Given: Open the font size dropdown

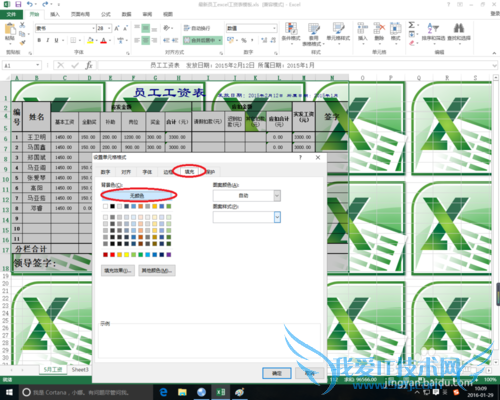Looking at the screenshot, I should tap(109, 28).
